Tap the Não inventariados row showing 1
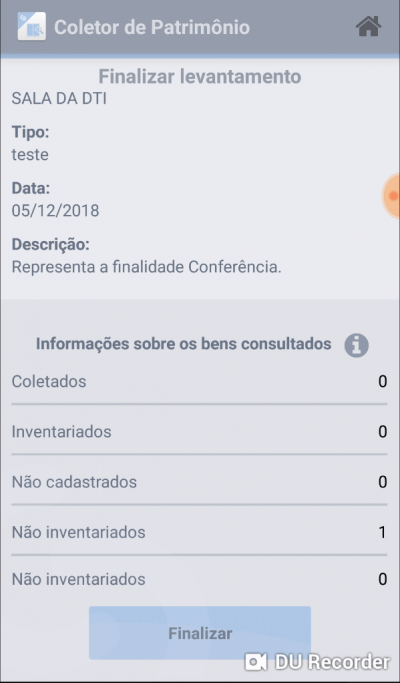The width and height of the screenshot is (400, 683). pos(199,532)
